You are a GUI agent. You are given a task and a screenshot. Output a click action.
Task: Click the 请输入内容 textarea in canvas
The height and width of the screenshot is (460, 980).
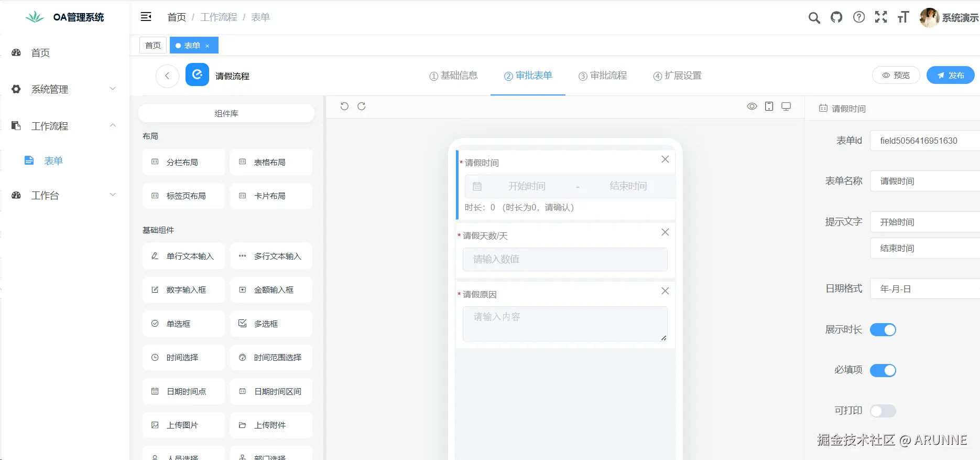click(x=565, y=324)
